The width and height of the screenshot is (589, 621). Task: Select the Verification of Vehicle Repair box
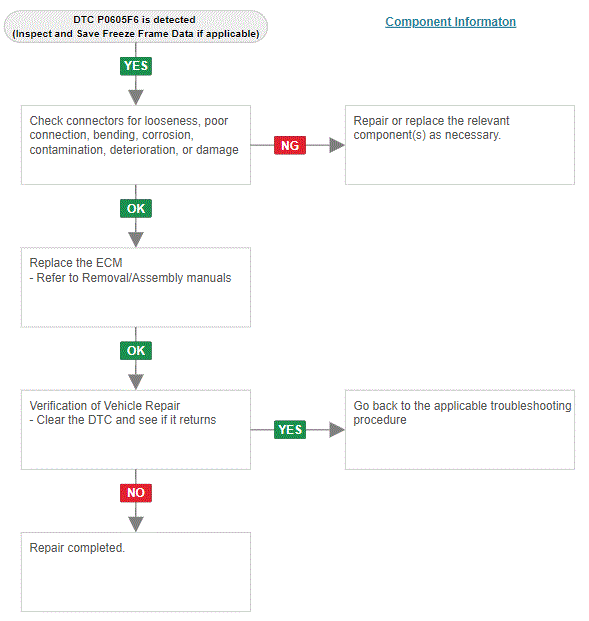pos(136,430)
